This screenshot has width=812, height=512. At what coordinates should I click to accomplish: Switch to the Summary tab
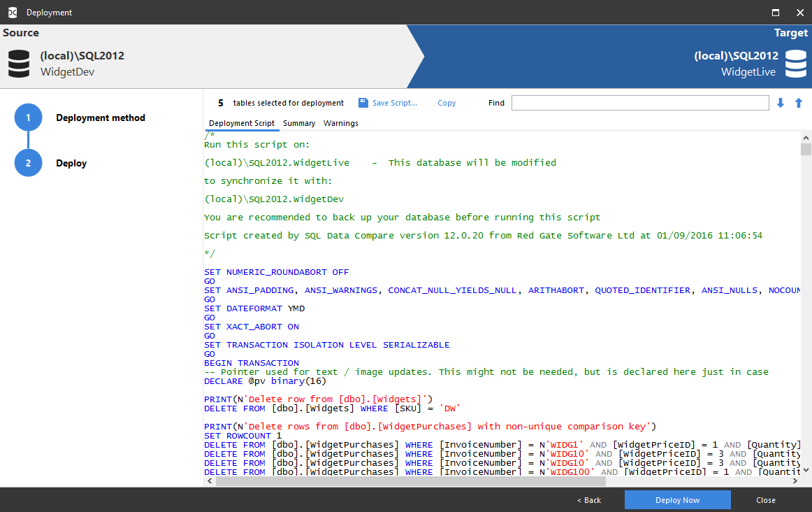299,123
